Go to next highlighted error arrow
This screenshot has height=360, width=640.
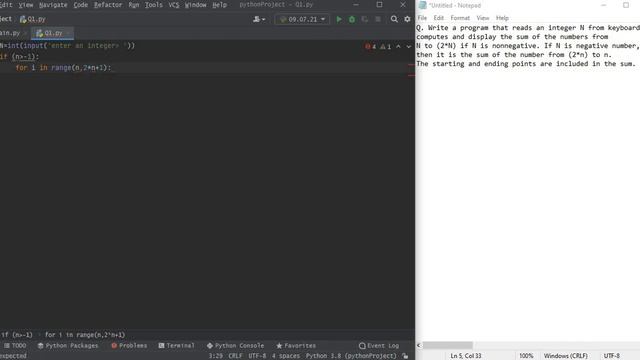click(409, 47)
